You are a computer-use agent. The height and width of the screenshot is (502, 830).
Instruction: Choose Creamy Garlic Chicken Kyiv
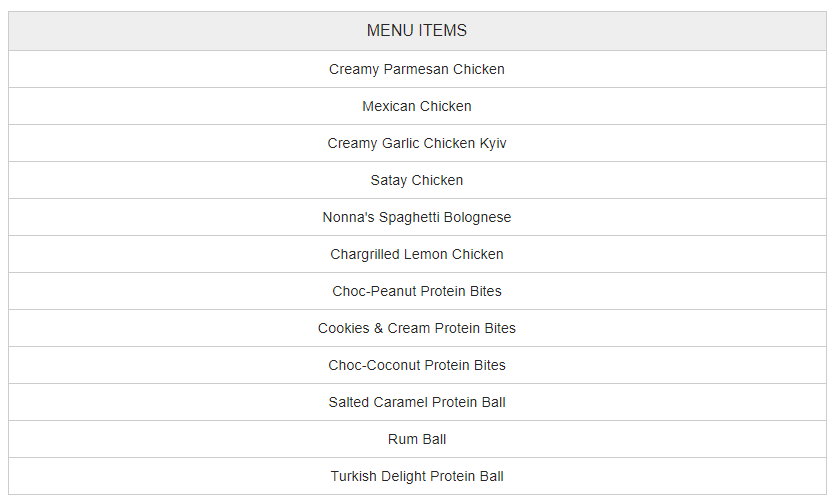[x=417, y=144]
